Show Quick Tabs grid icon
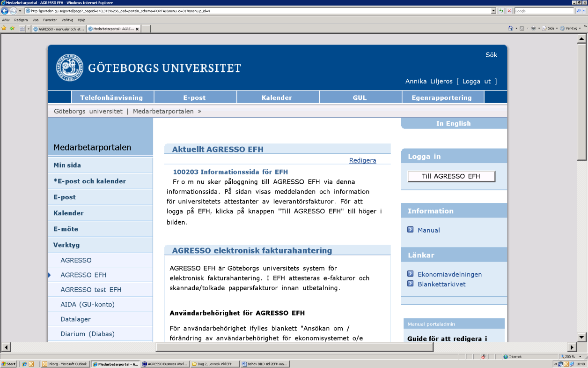Viewport: 588px width, 368px height. [22, 29]
